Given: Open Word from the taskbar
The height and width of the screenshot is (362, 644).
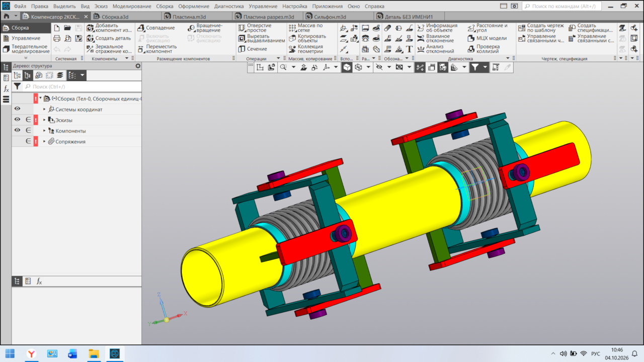Looking at the screenshot, I should point(72,353).
